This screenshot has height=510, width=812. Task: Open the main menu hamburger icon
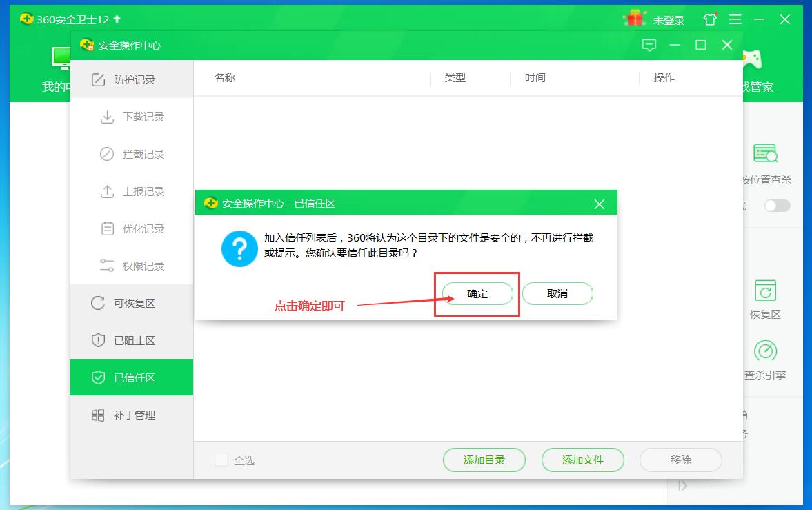pyautogui.click(x=735, y=19)
